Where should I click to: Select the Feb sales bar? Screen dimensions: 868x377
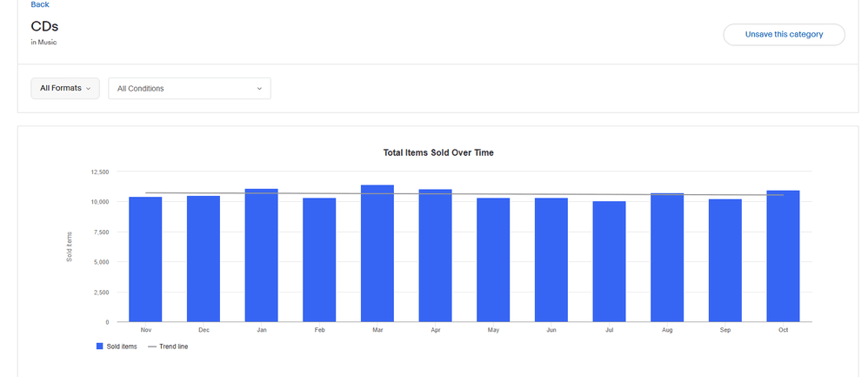(x=319, y=260)
